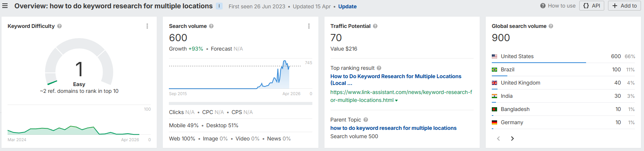Click the Update link
This screenshot has width=644, height=151.
347,6
